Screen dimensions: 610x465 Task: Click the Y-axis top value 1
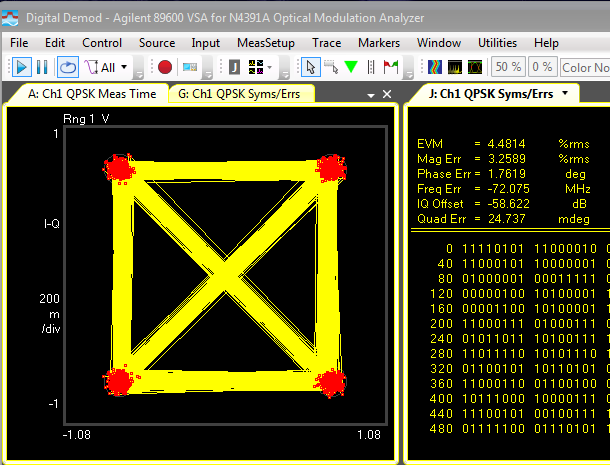coord(56,134)
